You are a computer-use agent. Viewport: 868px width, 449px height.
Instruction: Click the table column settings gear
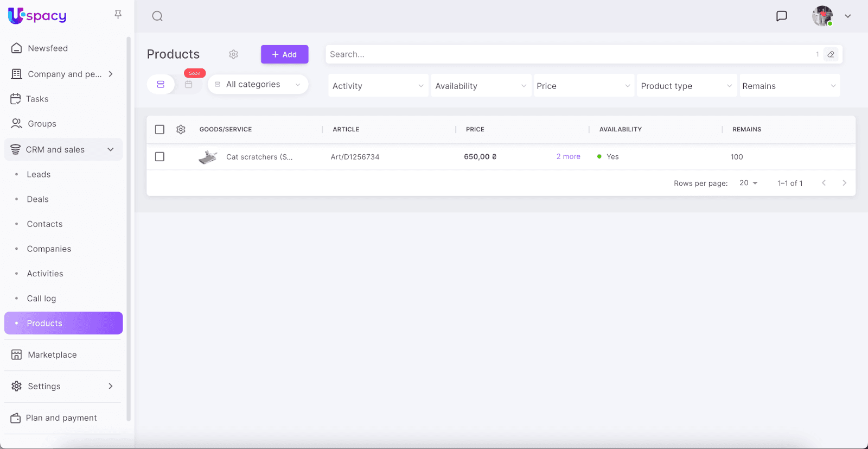(x=181, y=129)
